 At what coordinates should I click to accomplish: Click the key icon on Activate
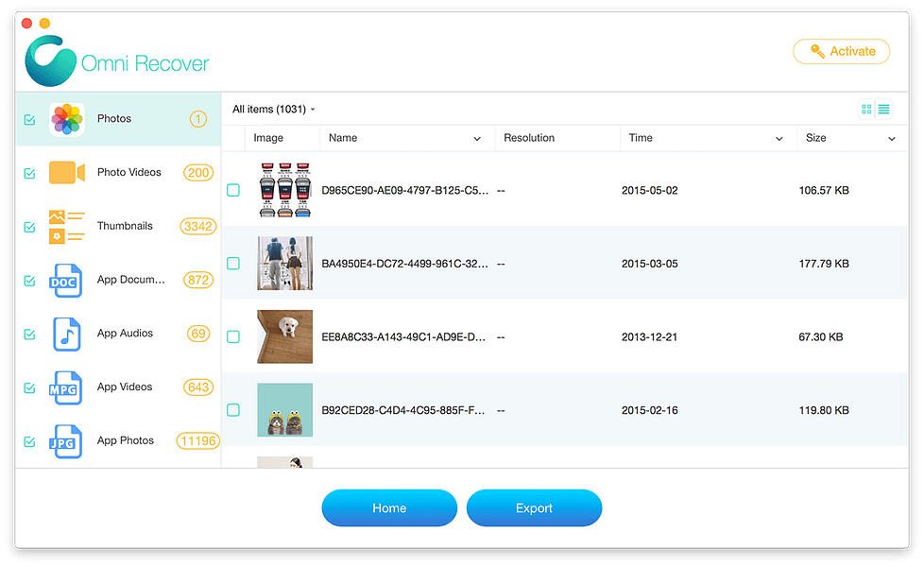(x=817, y=51)
